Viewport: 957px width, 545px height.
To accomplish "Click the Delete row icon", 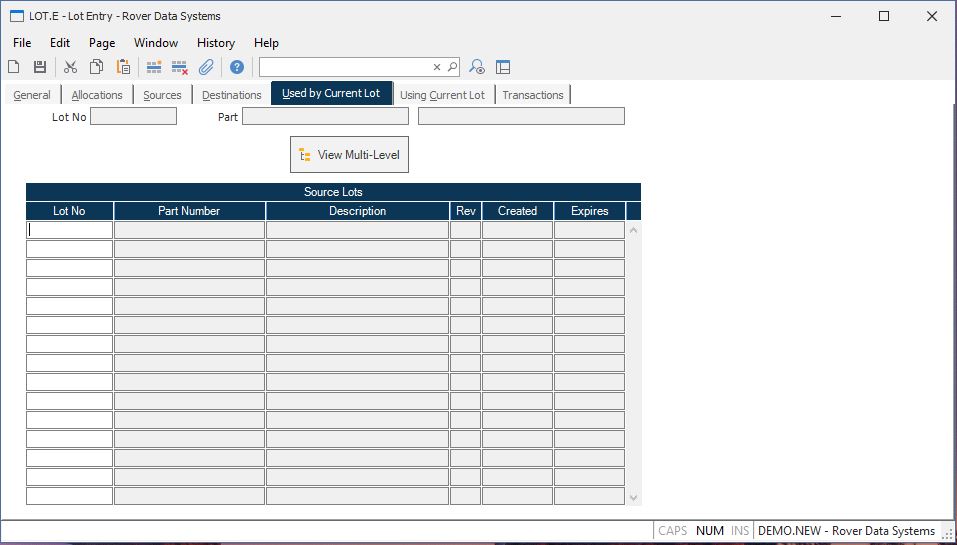I will pyautogui.click(x=180, y=67).
